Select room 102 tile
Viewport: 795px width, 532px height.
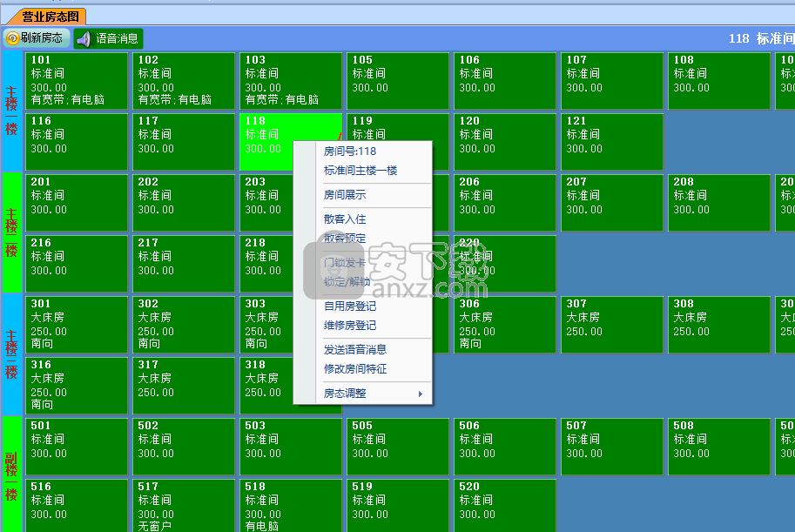pos(184,81)
